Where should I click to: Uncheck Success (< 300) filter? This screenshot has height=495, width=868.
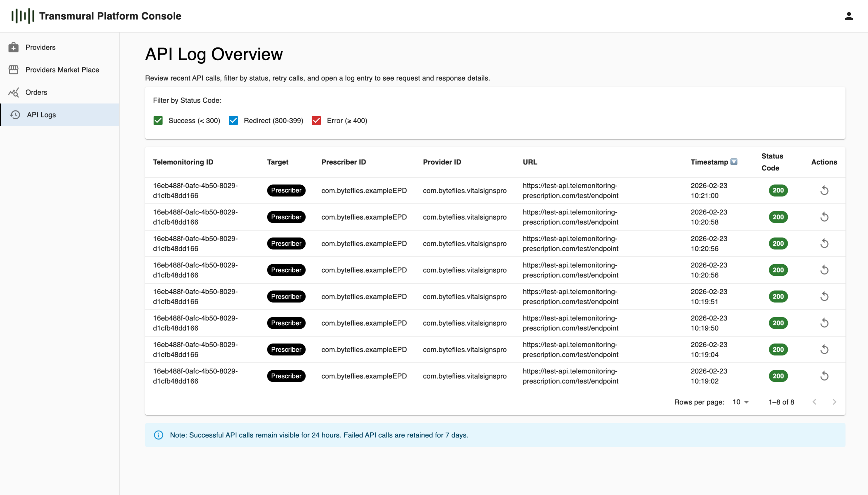point(158,120)
